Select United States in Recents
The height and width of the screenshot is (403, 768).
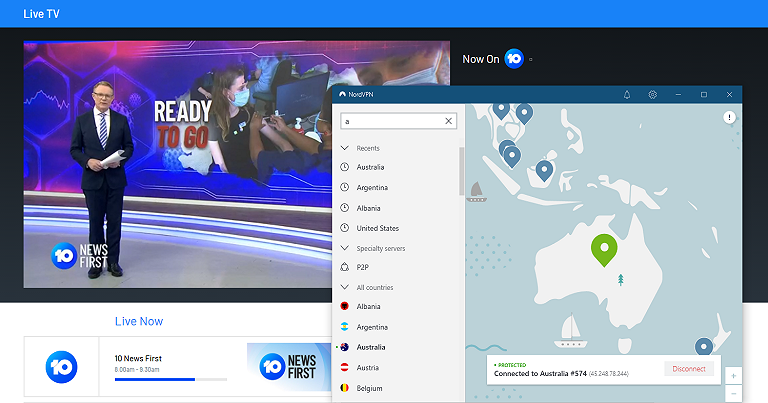tap(378, 228)
